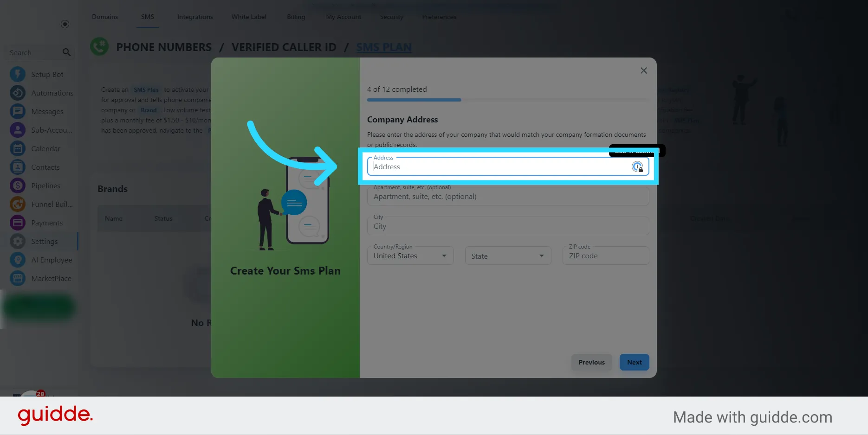Close the Create Your Sms Plan dialog

[x=643, y=70]
